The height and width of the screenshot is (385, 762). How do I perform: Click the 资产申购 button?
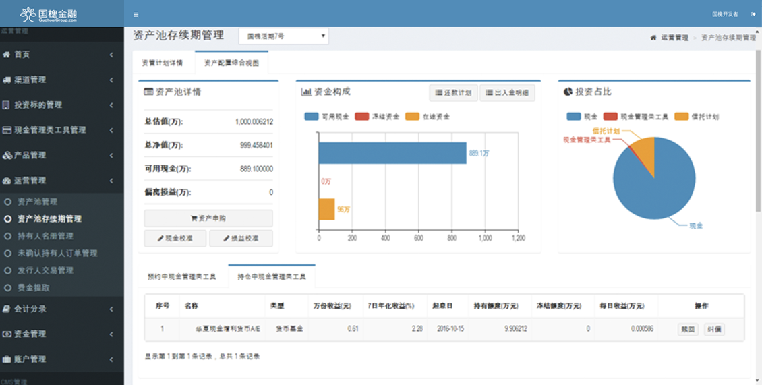click(208, 218)
